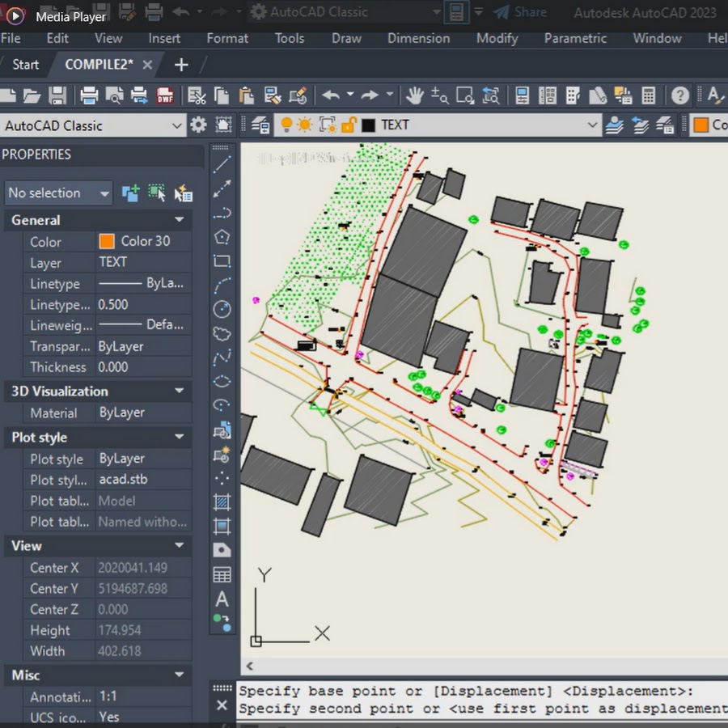Select the Circle draw tool
The width and height of the screenshot is (728, 728).
tap(222, 309)
